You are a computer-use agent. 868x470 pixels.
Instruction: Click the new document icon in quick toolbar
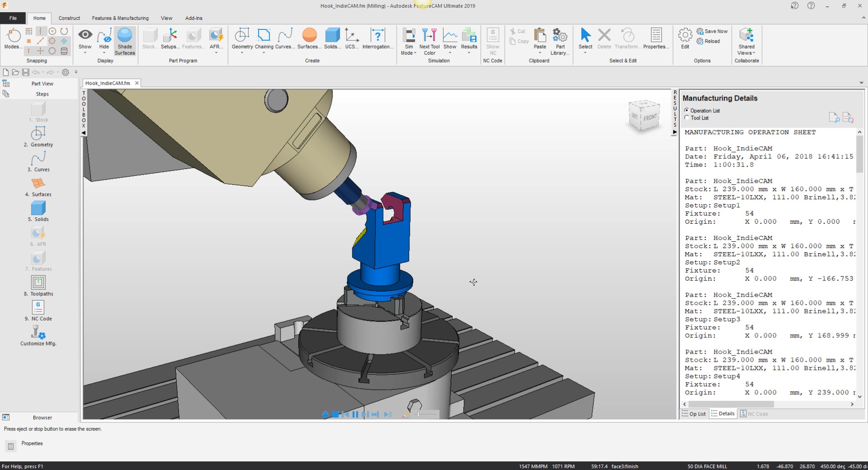5,72
